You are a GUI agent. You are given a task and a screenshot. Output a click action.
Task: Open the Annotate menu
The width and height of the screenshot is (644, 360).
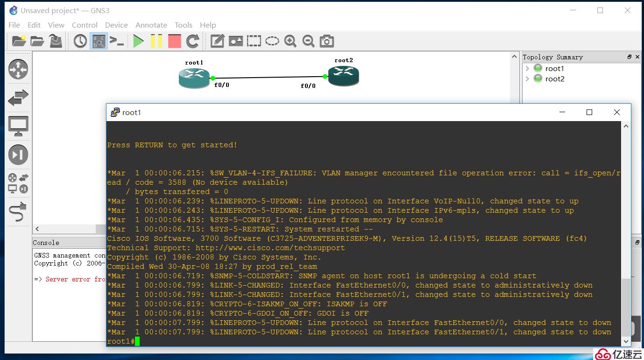(x=151, y=25)
